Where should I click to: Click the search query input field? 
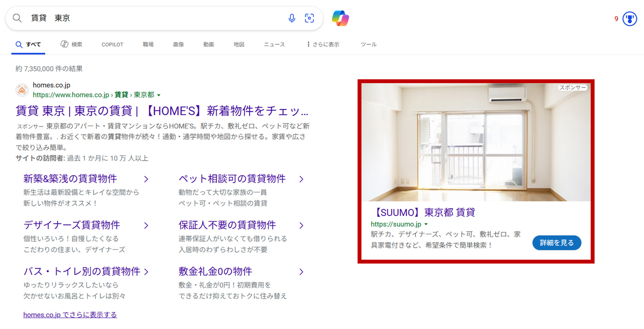point(155,18)
